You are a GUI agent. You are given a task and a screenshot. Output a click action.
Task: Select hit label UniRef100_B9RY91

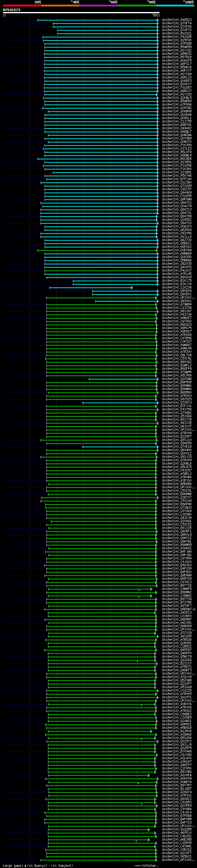point(177,125)
